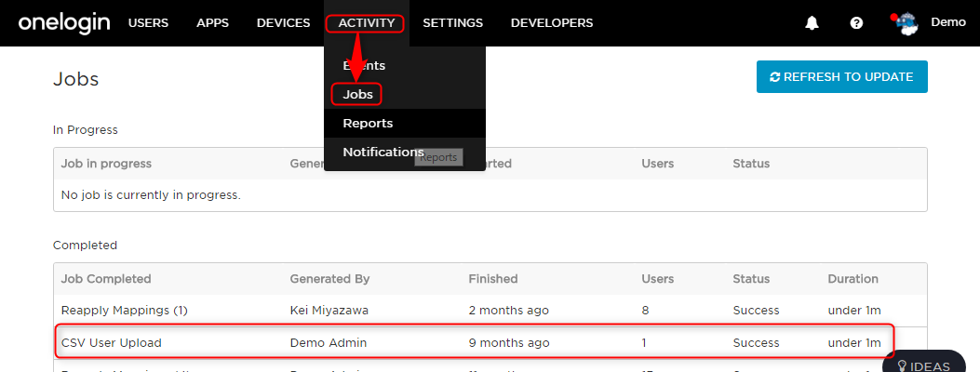Select Jobs from the Activity dropdown

[x=357, y=95]
